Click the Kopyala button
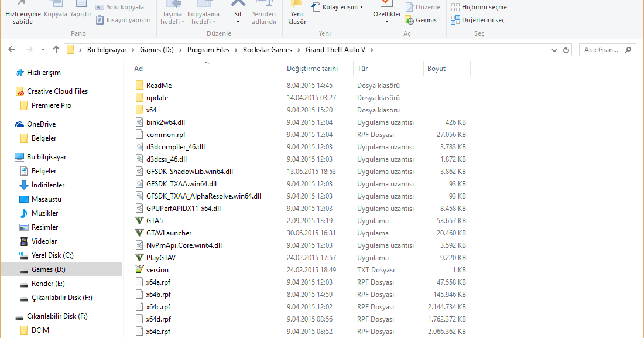644x338 pixels. click(x=56, y=10)
